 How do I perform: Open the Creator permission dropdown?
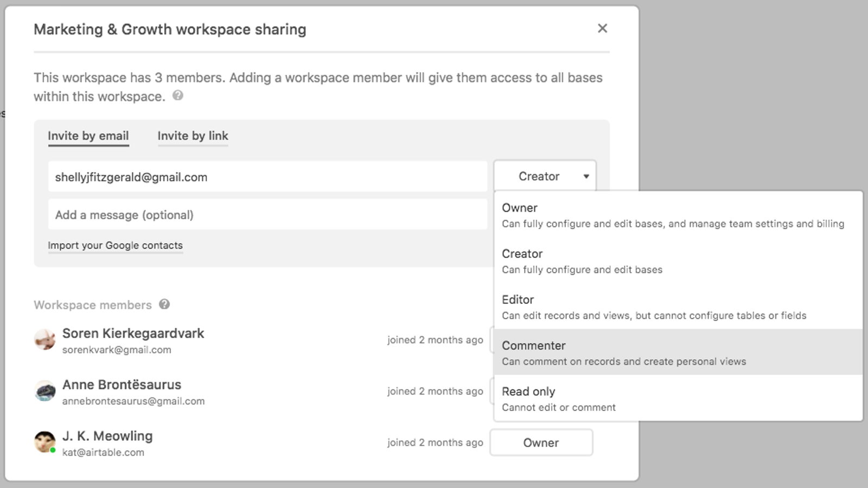click(545, 176)
